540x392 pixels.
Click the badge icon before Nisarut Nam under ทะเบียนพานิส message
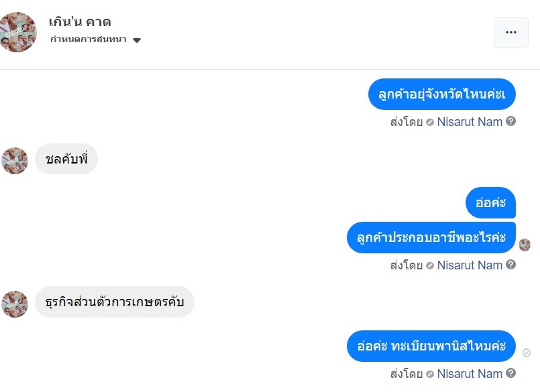430,374
